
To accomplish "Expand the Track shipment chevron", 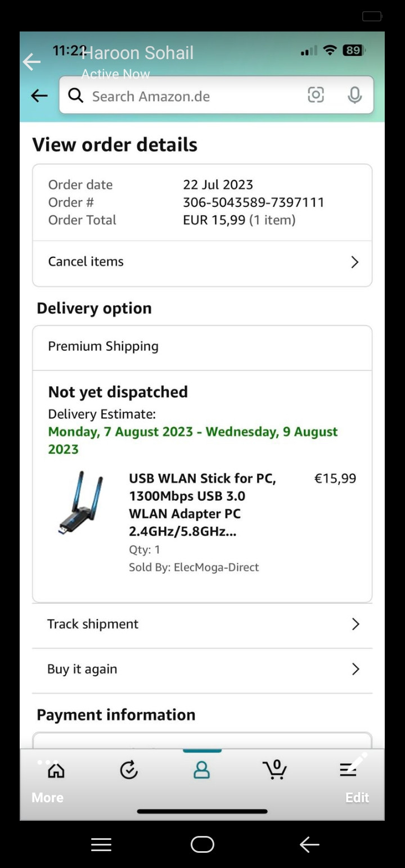I will pos(355,624).
